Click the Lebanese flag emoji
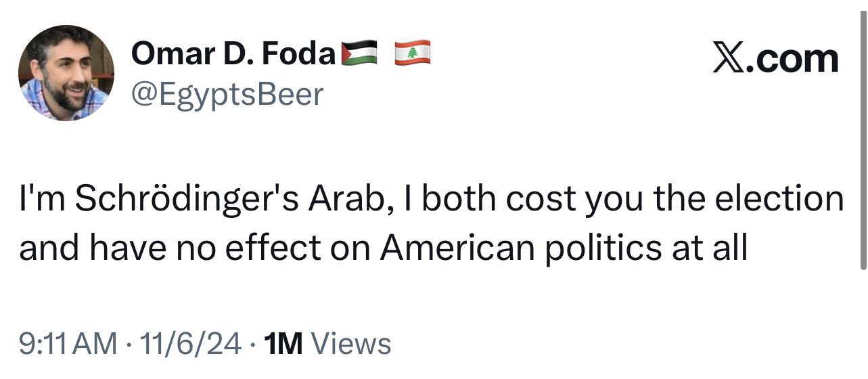This screenshot has width=868, height=379. [412, 53]
